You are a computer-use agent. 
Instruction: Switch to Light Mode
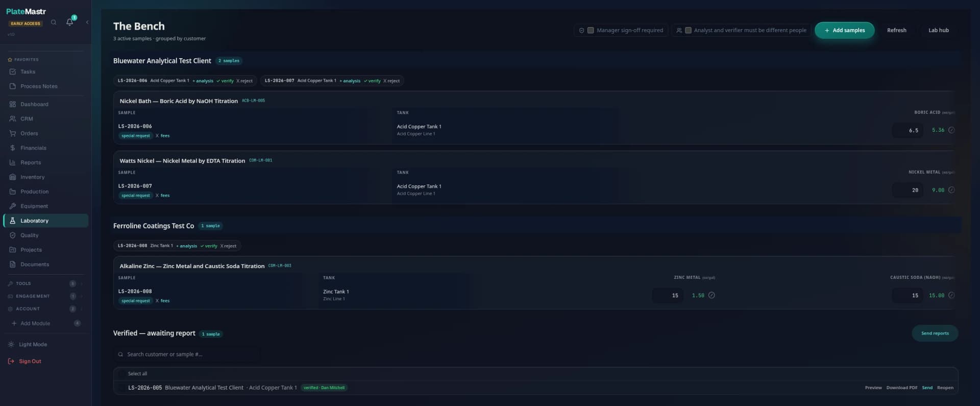coord(33,345)
